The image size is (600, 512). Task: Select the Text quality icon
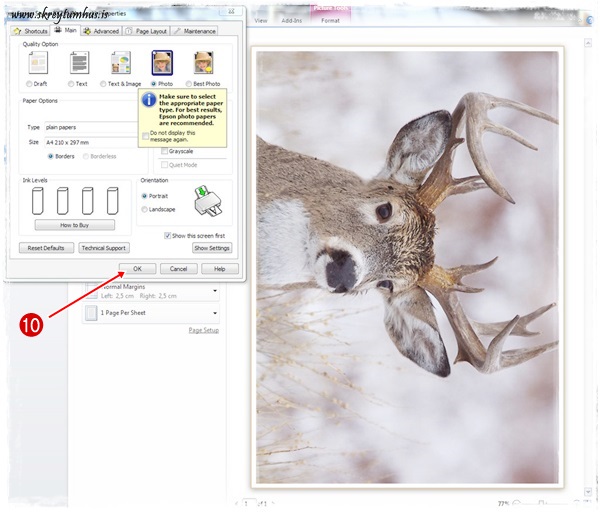tap(79, 63)
